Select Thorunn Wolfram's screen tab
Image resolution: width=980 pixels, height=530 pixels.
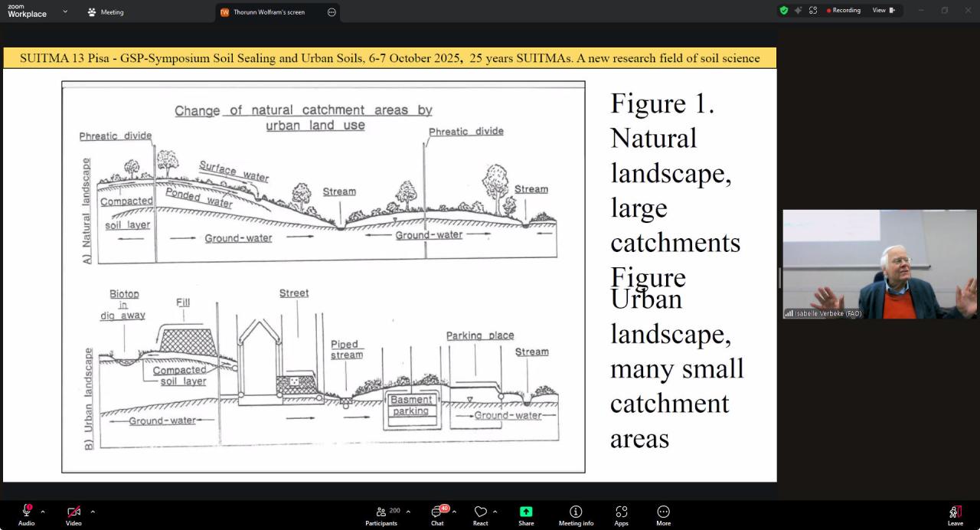268,12
